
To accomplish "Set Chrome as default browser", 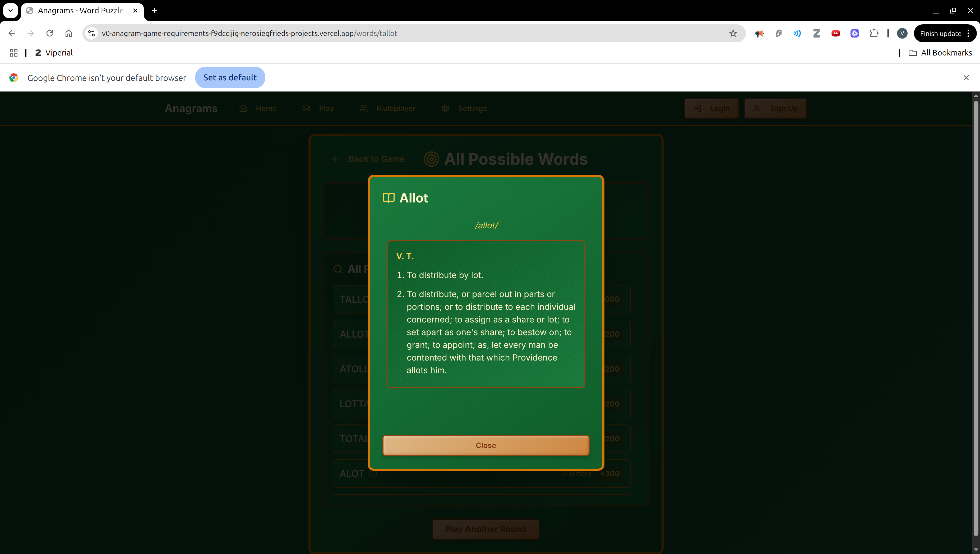I will 230,78.
